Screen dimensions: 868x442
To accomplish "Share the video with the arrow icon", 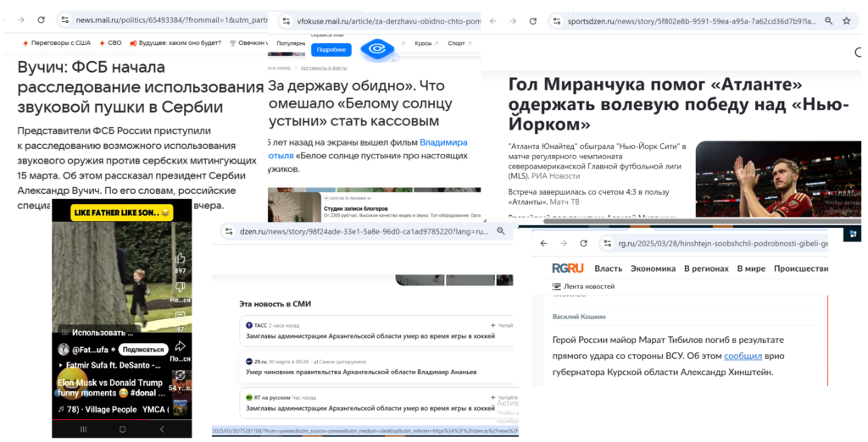I will pos(180,346).
